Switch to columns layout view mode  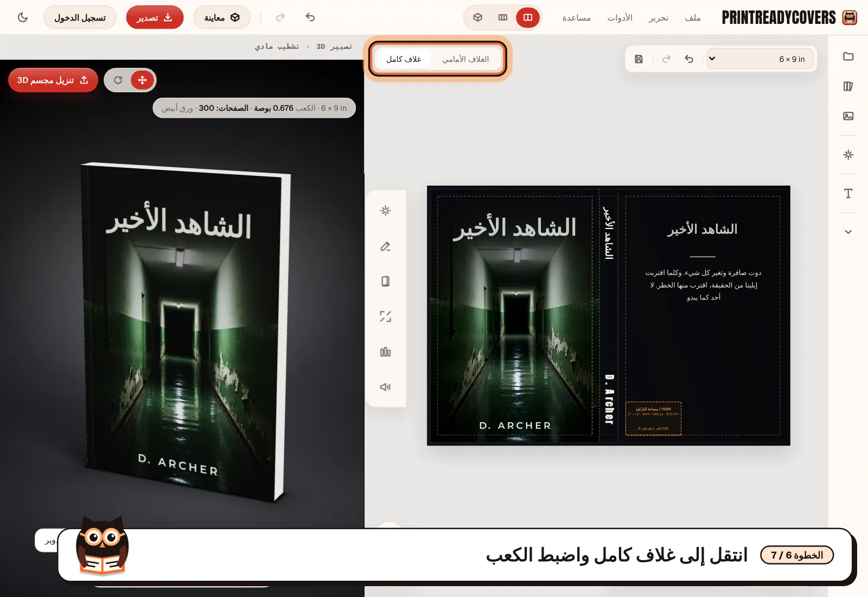[503, 17]
